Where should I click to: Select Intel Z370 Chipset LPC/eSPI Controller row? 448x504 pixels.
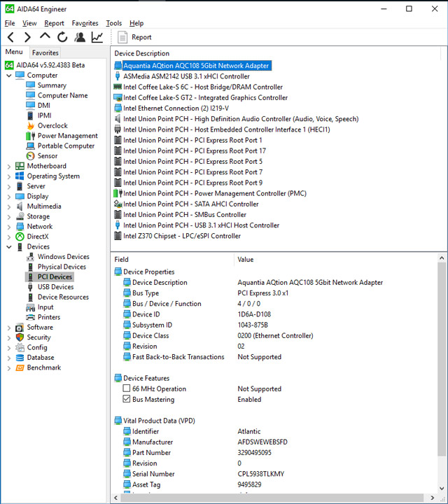click(x=181, y=236)
